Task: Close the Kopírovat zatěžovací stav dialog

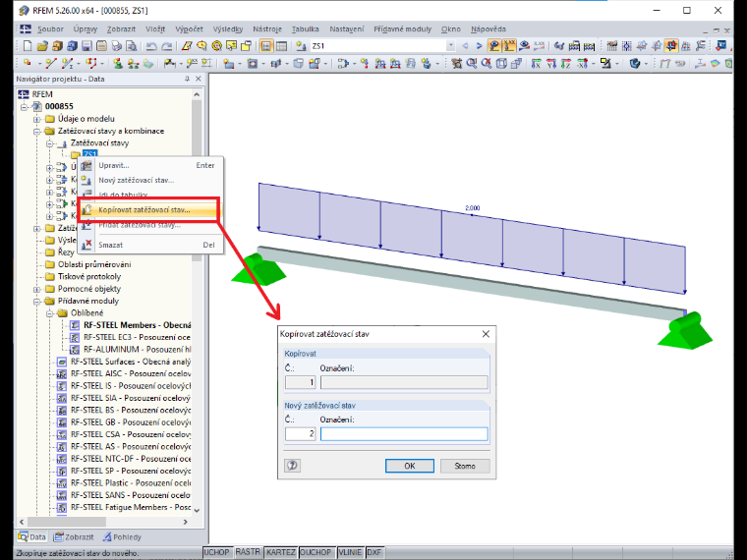Action: [486, 334]
